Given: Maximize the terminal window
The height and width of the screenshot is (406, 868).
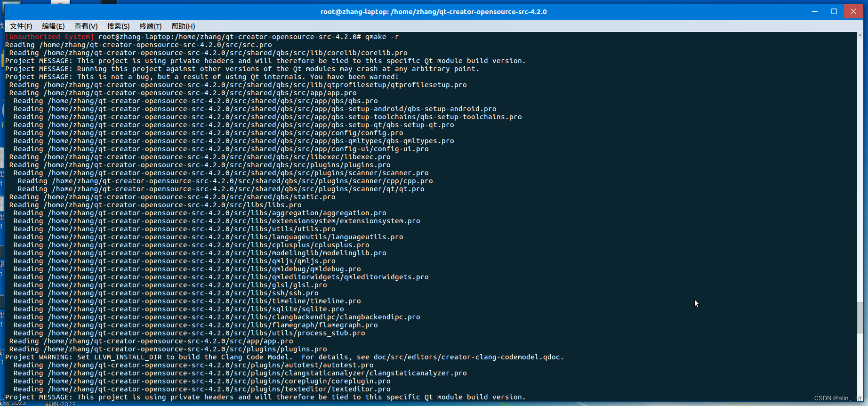Looking at the screenshot, I should coord(834,11).
